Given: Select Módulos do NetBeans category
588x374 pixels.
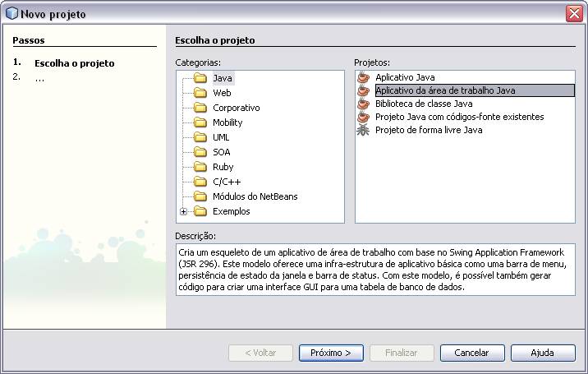Looking at the screenshot, I should coord(255,196).
